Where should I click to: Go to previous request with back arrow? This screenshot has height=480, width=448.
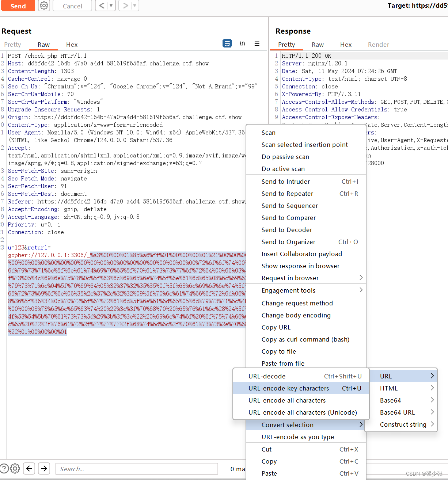click(x=102, y=5)
